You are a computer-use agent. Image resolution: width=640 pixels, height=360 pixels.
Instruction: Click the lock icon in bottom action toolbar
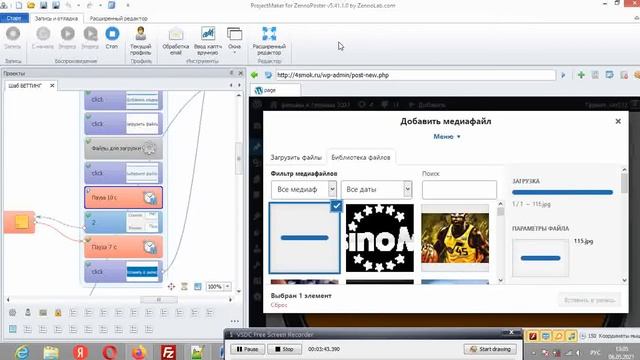coord(58,313)
